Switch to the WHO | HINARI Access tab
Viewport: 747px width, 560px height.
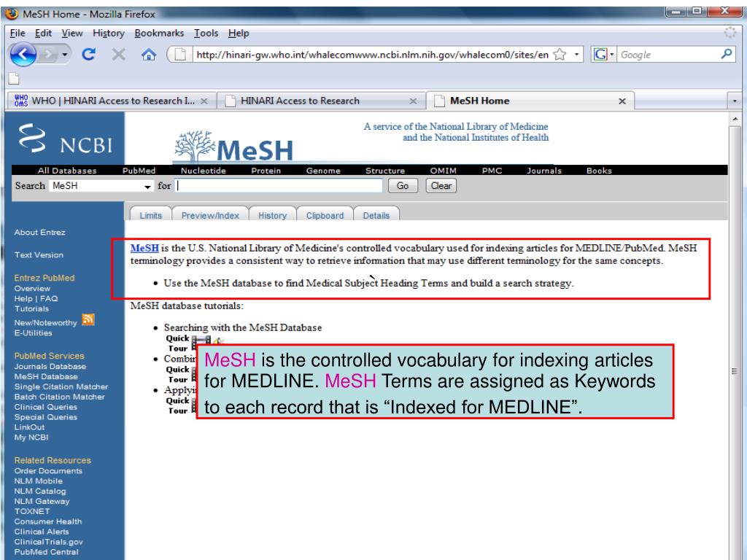coord(111,101)
